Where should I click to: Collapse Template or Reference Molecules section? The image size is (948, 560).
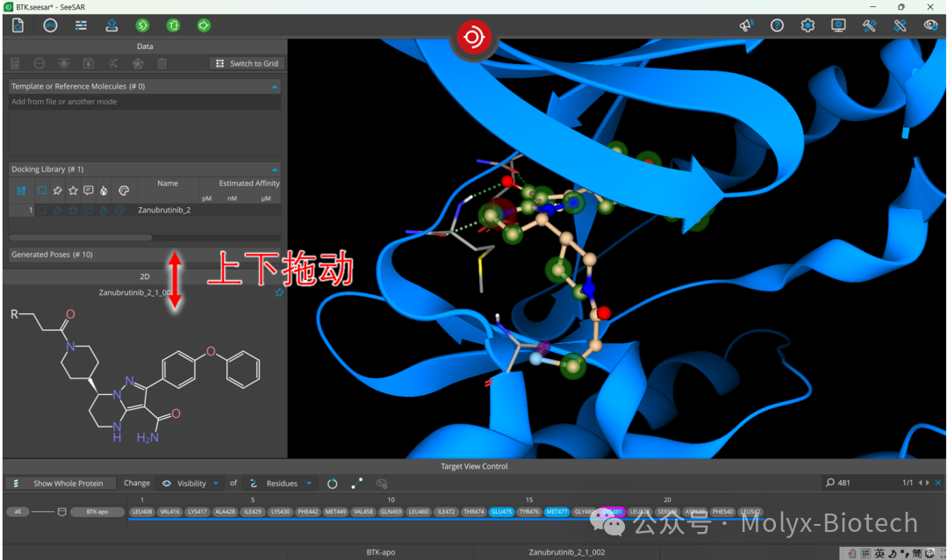pyautogui.click(x=275, y=87)
